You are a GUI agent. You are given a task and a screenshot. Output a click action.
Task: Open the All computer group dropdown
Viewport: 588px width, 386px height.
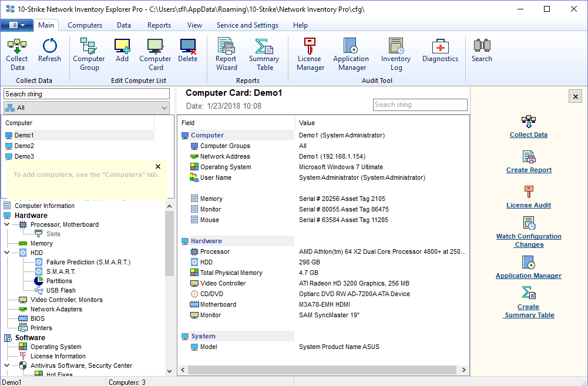coord(86,108)
